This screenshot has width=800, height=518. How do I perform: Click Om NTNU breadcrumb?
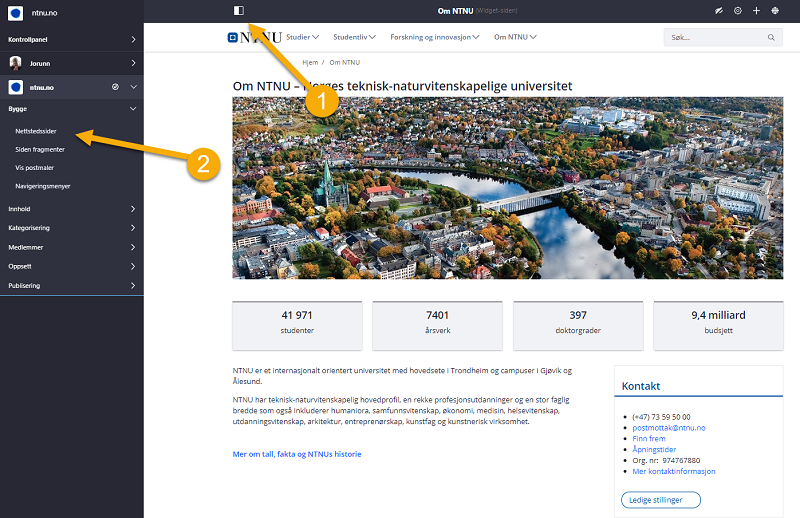(345, 62)
